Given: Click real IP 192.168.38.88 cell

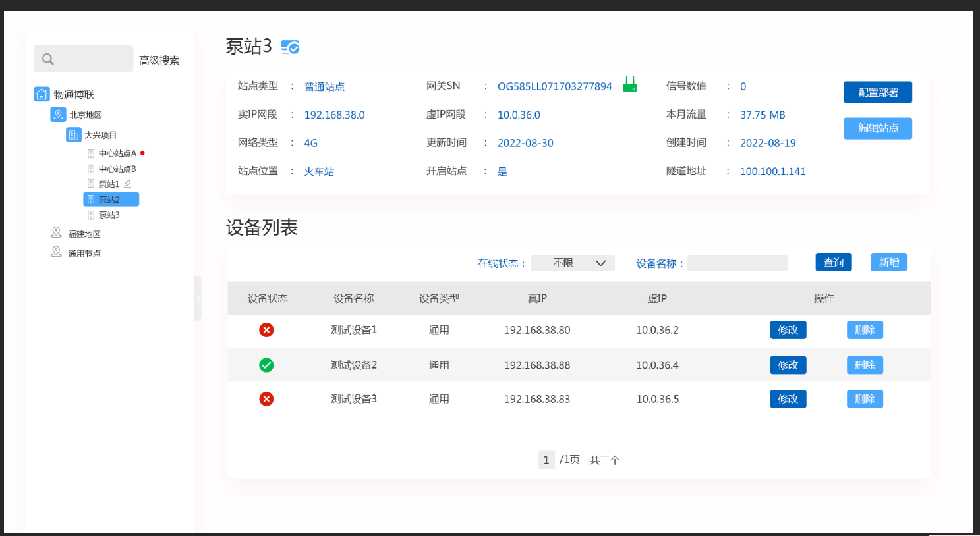Looking at the screenshot, I should pos(537,365).
